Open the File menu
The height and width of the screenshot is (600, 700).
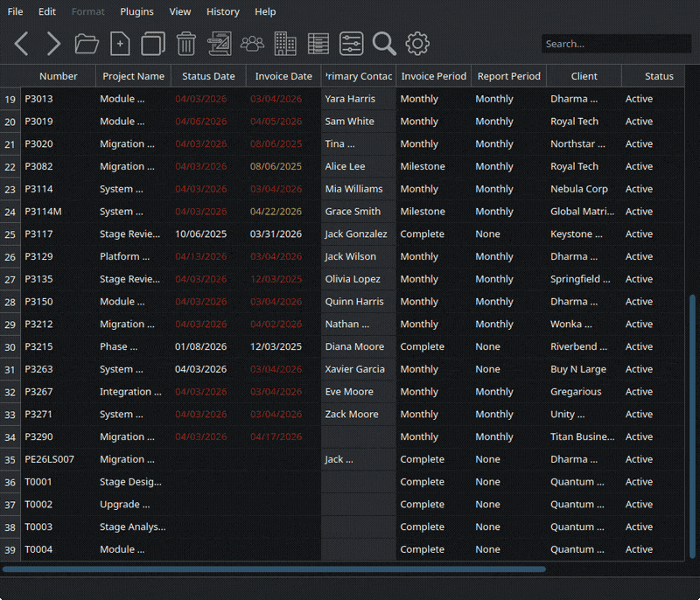[x=15, y=11]
